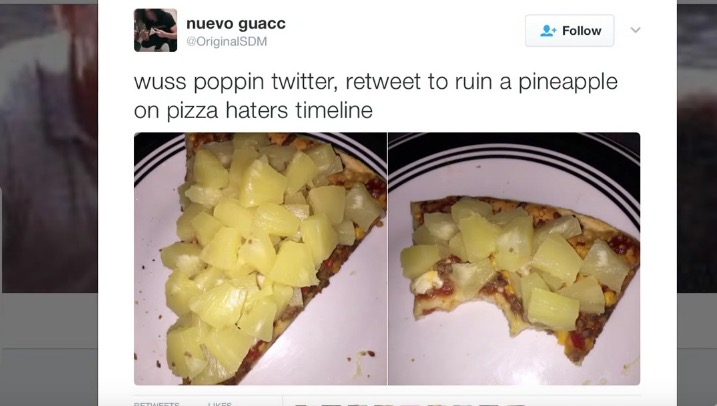Open the bitten pizza slice photo
This screenshot has width=717, height=406.
tap(514, 259)
